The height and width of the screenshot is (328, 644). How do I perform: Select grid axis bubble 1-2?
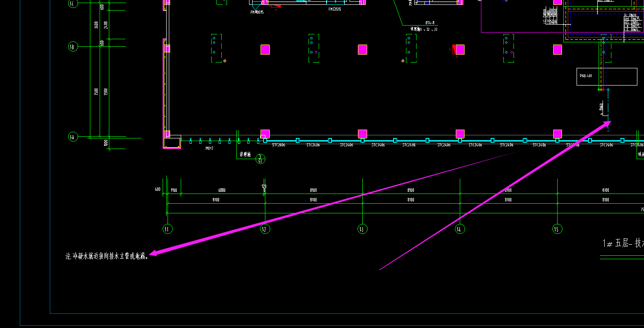(265, 229)
